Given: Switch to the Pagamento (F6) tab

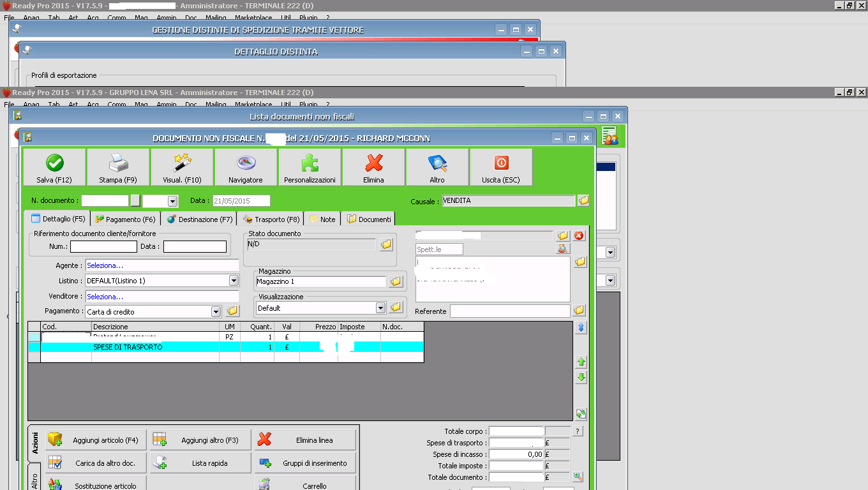Looking at the screenshot, I should coord(126,219).
